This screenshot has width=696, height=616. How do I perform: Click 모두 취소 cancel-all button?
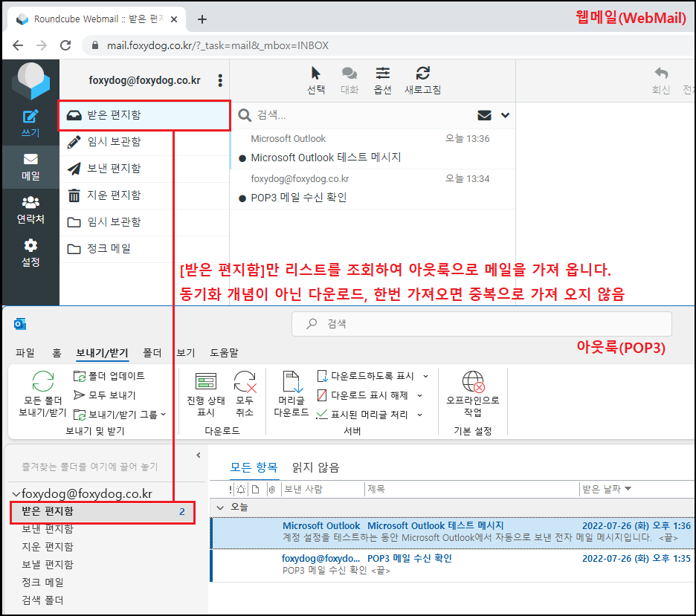(x=245, y=394)
